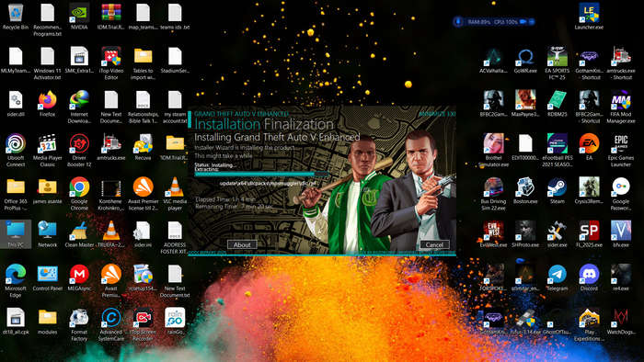The image size is (644, 362).
Task: Select the Google Chrome desktop icon
Action: pyautogui.click(x=79, y=194)
